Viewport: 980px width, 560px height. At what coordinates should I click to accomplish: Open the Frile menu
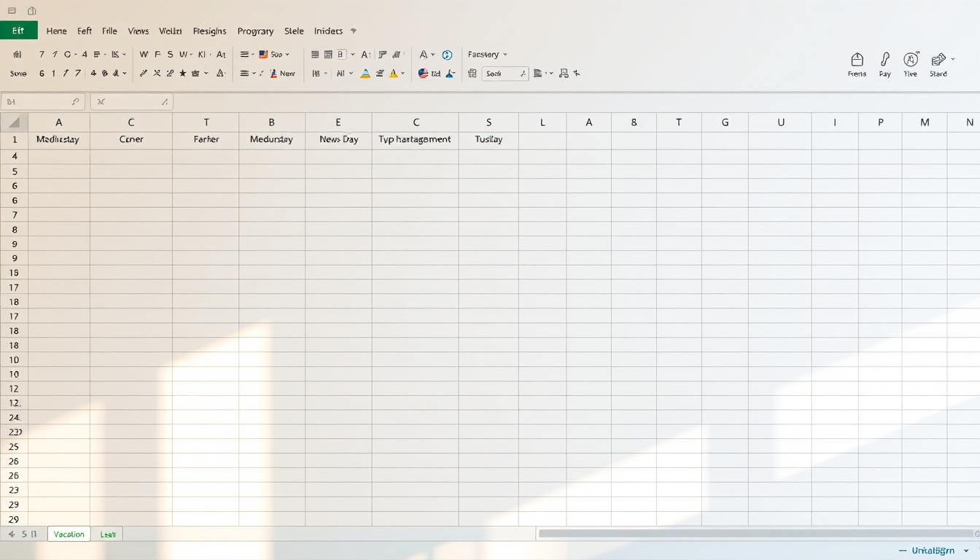[109, 31]
